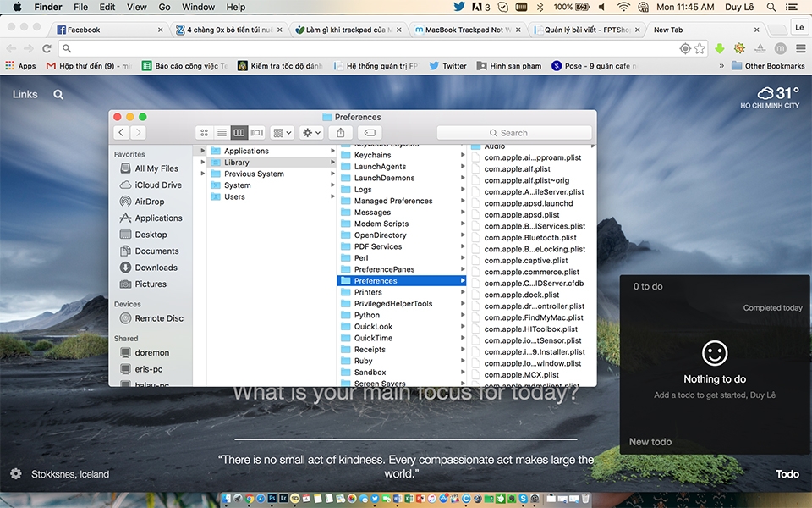Open All My Files in sidebar
The image size is (812, 508).
[x=149, y=168]
